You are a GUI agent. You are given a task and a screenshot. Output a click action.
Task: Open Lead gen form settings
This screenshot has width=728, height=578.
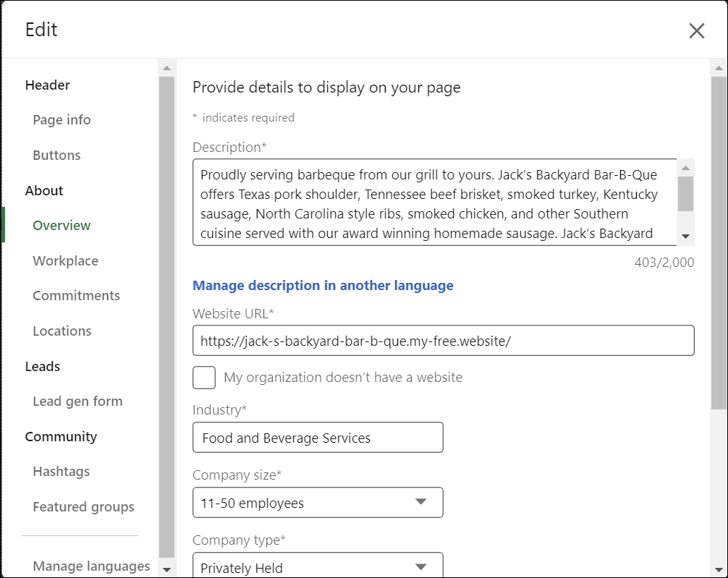coord(77,401)
